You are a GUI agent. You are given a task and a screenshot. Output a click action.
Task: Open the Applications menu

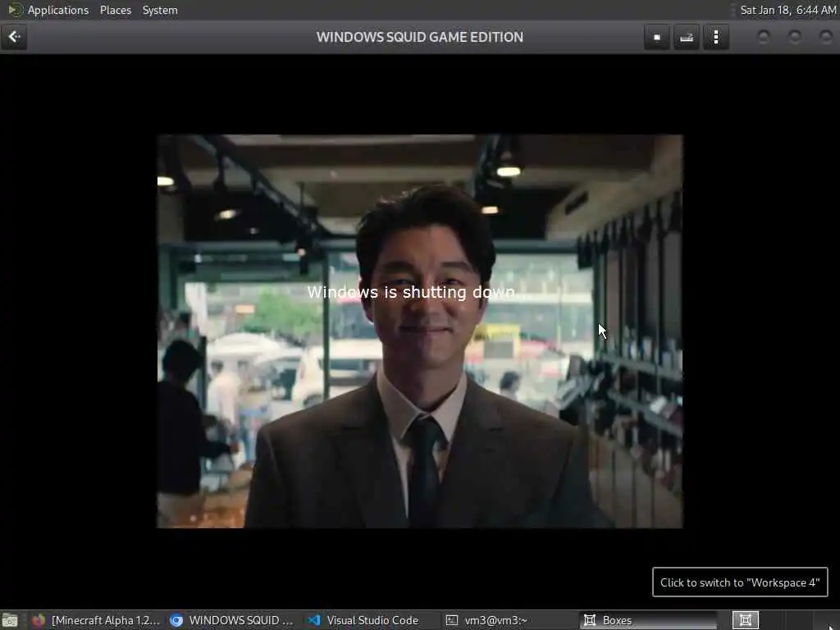click(58, 10)
